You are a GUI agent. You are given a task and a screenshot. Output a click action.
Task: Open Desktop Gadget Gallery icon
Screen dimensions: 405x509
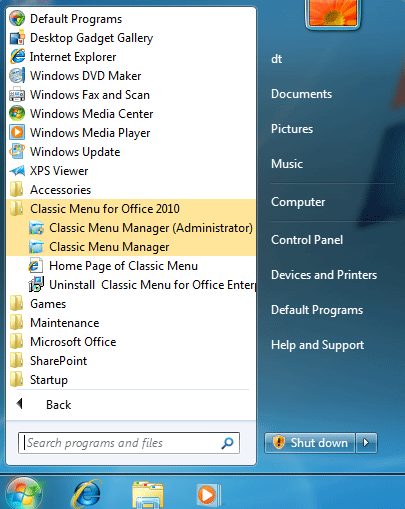17,37
